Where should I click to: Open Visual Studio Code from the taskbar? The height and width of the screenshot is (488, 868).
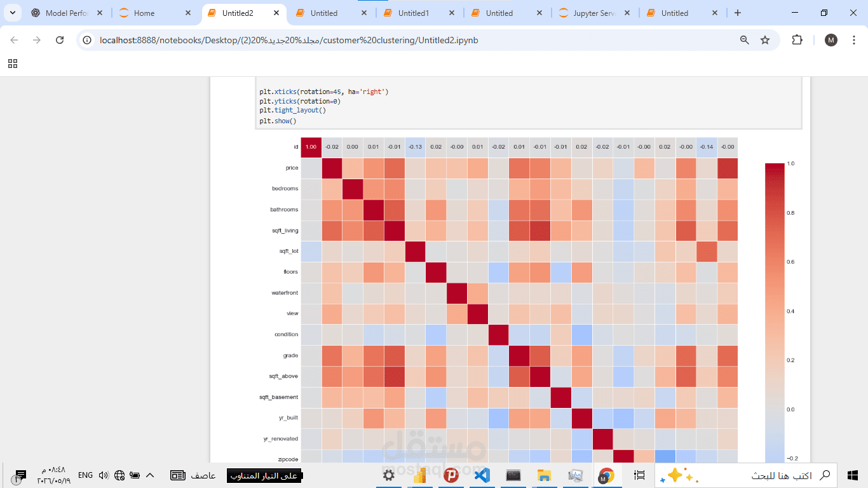pyautogui.click(x=482, y=475)
